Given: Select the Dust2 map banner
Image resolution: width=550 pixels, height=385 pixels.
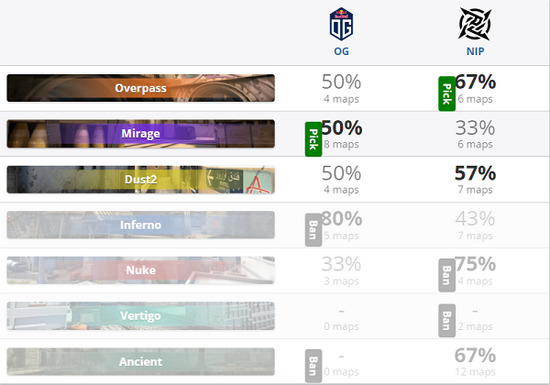Looking at the screenshot, I should [141, 179].
